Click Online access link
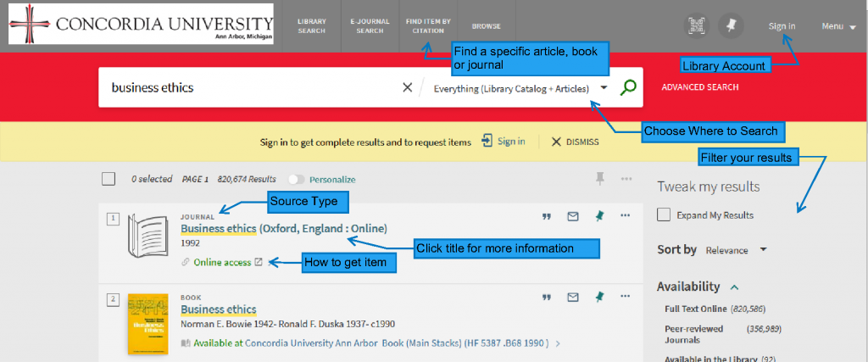 (x=222, y=262)
